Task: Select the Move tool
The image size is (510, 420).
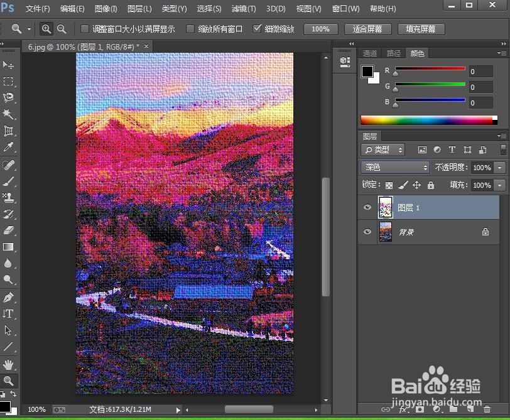Action: click(8, 65)
